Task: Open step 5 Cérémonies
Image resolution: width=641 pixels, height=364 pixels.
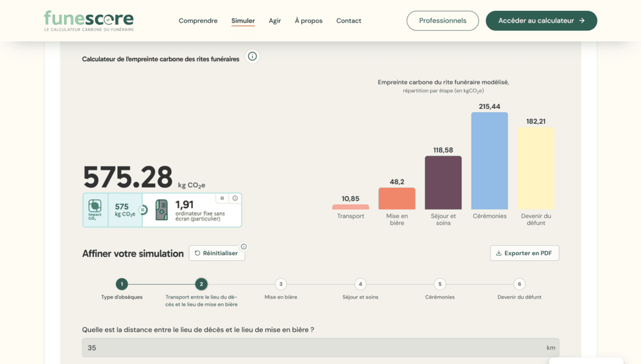Action: (x=440, y=284)
